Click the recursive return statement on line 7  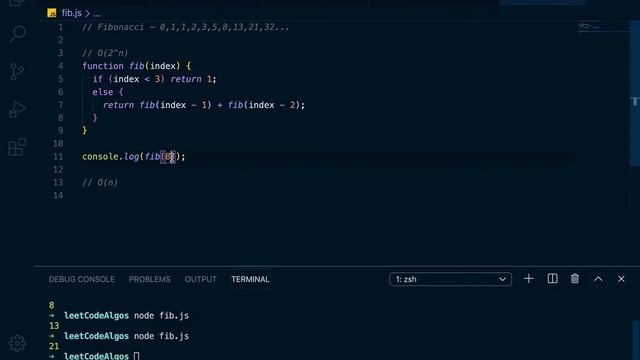pyautogui.click(x=204, y=105)
